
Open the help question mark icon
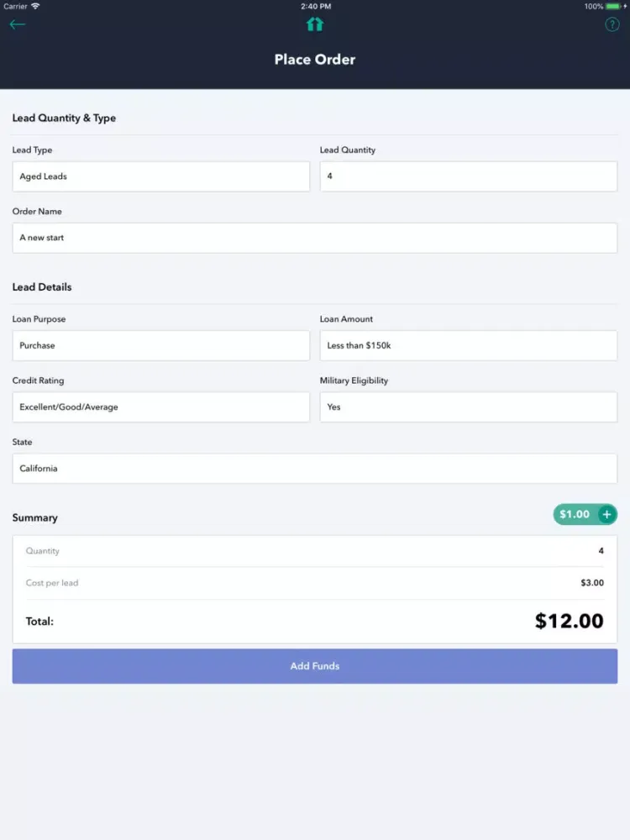pos(612,24)
